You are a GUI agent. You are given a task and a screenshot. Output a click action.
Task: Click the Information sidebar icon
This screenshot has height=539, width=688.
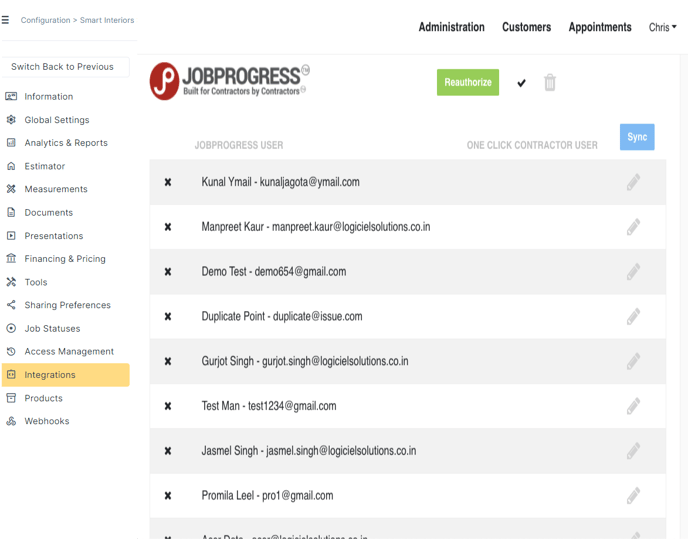coord(11,96)
